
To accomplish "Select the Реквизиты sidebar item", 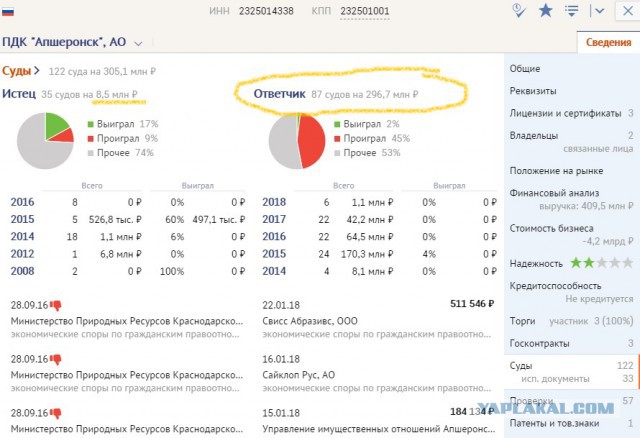I will [x=533, y=91].
